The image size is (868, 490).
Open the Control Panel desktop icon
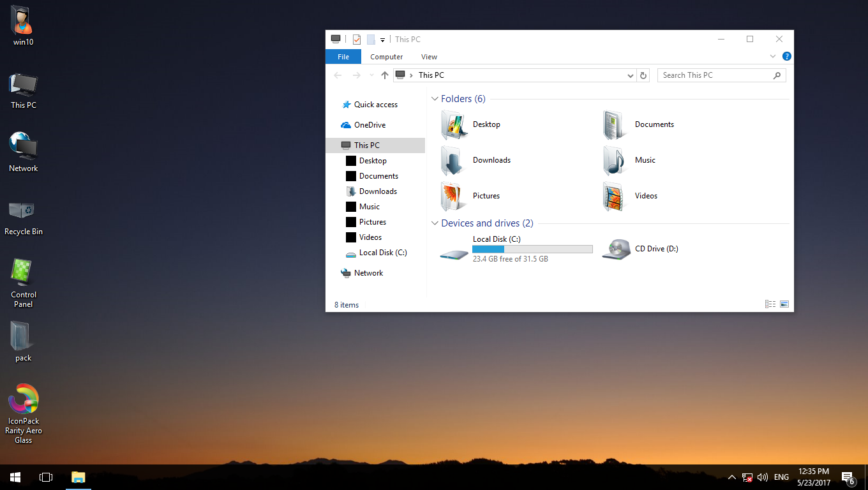[23, 273]
